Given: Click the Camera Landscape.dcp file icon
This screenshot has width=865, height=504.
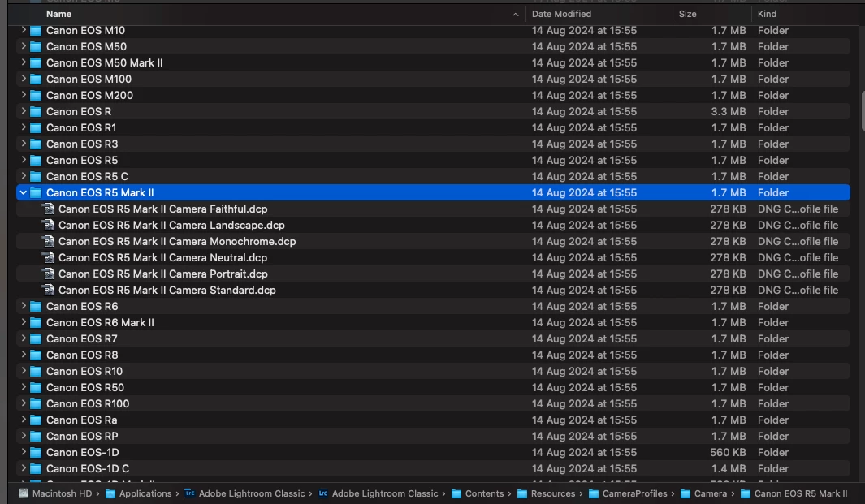Looking at the screenshot, I should click(49, 225).
